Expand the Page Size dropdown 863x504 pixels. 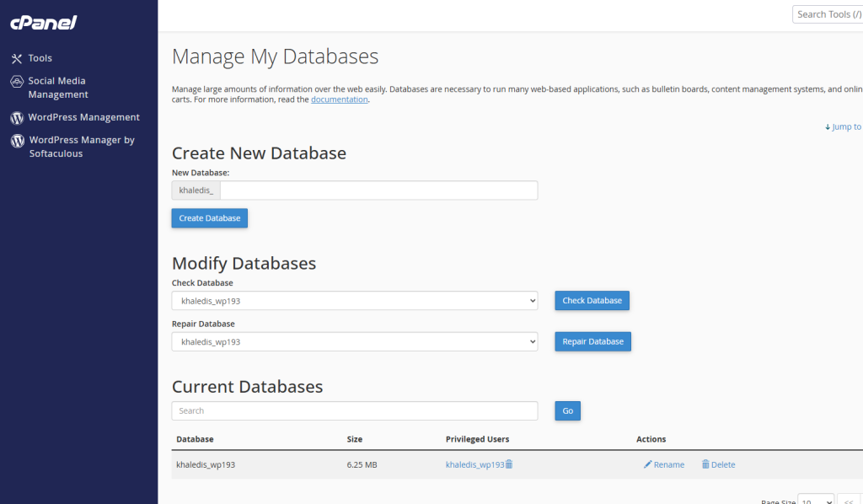click(815, 501)
